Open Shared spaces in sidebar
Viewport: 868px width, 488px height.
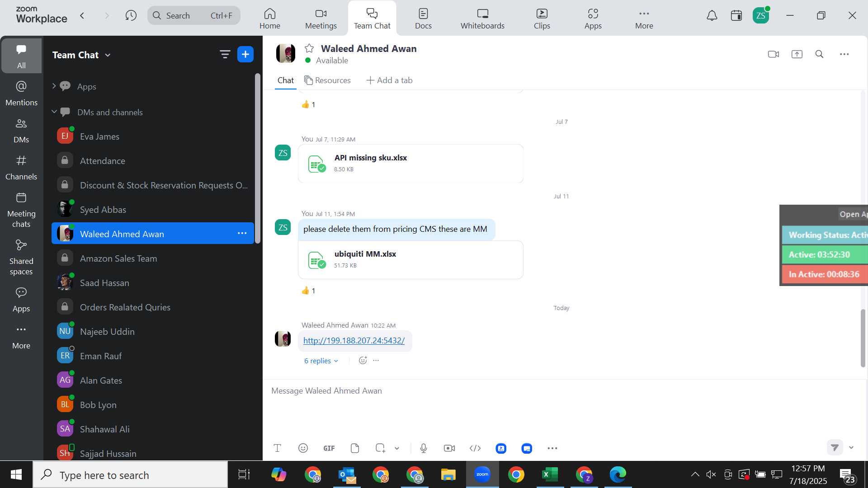coord(21,258)
